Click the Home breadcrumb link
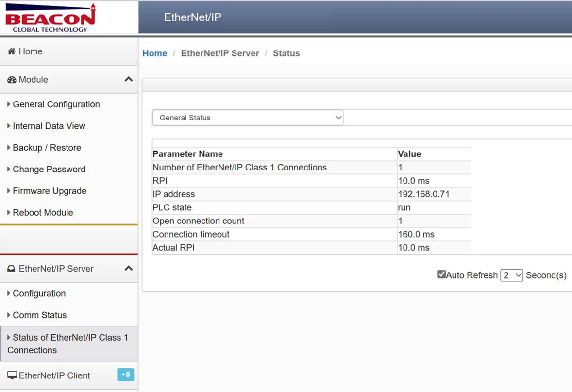Image resolution: width=572 pixels, height=392 pixels. 155,53
